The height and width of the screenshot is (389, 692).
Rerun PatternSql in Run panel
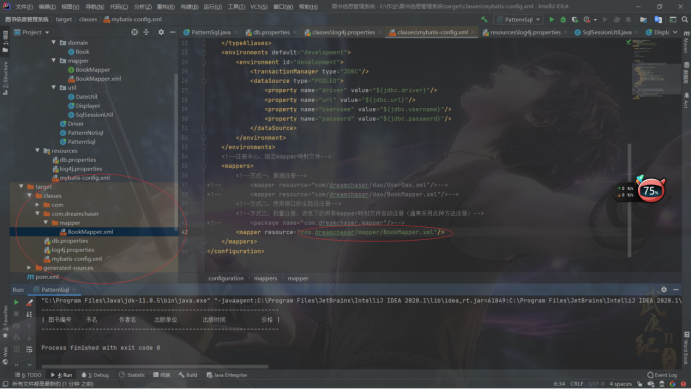16,302
